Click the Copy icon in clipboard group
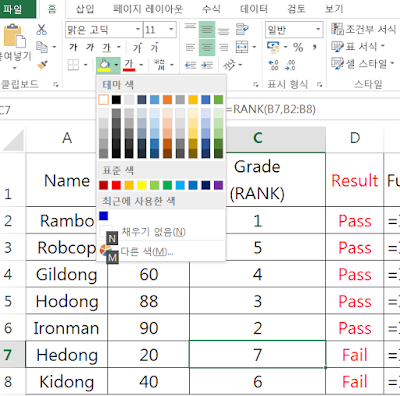 (x=42, y=47)
